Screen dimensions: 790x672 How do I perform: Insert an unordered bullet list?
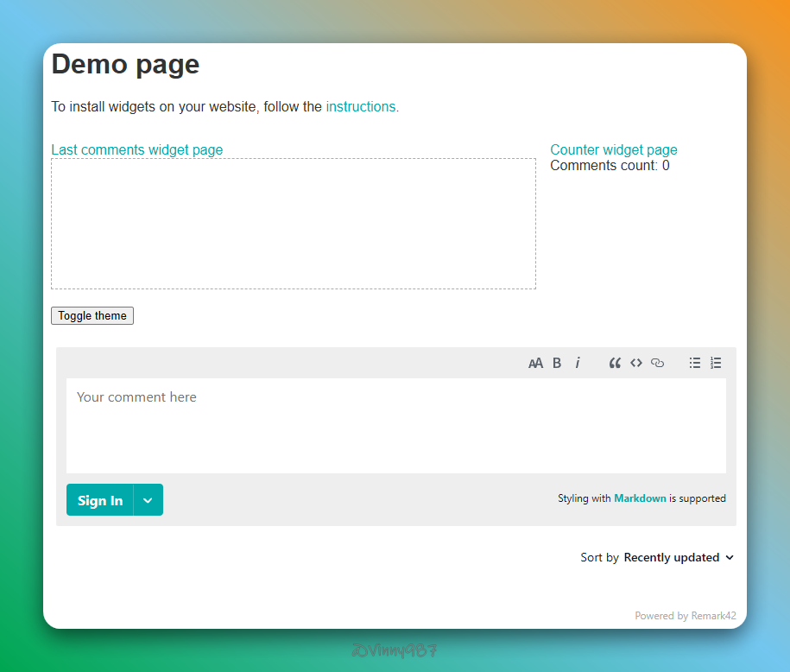point(695,363)
